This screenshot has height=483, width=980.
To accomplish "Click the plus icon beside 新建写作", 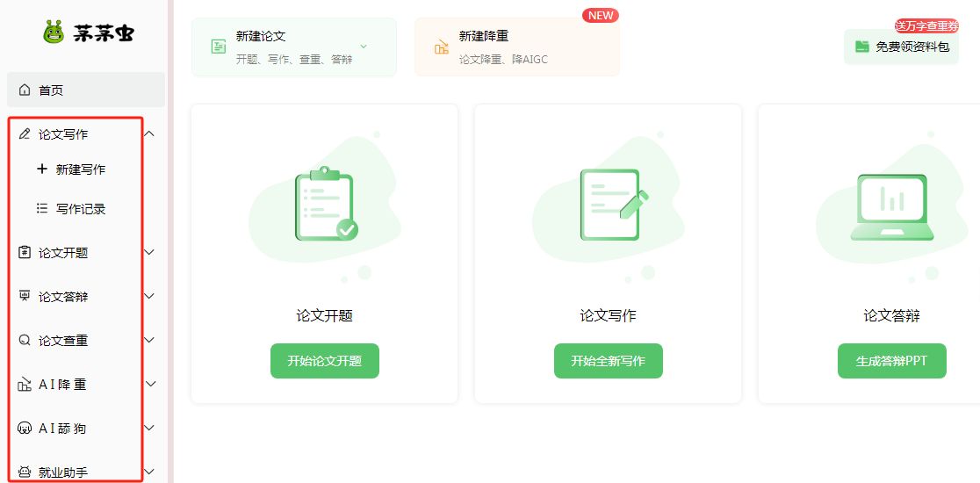I will tap(42, 169).
